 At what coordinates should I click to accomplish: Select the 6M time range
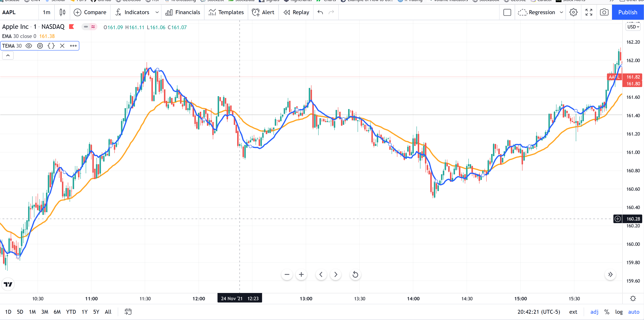(57, 312)
